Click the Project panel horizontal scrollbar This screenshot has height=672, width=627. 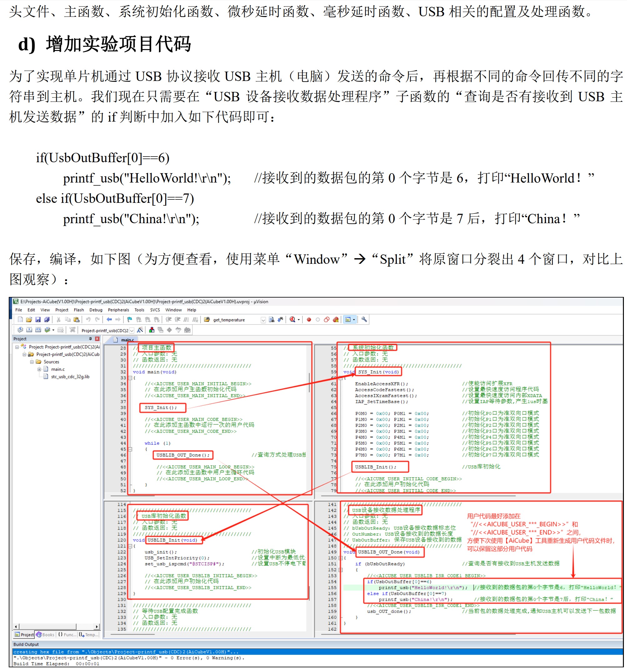pos(47,627)
